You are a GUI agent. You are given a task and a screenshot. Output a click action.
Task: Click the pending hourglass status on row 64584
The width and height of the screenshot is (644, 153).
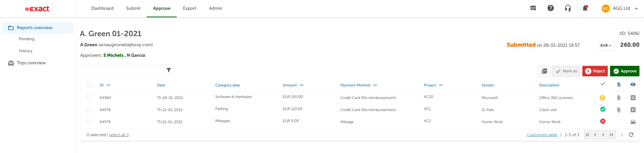pos(602,98)
